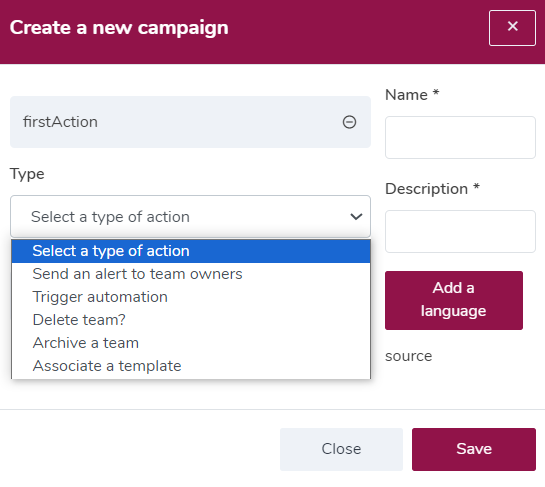Viewport: 545px width, 487px height.
Task: Click the 'Type' field label
Action: [27, 174]
